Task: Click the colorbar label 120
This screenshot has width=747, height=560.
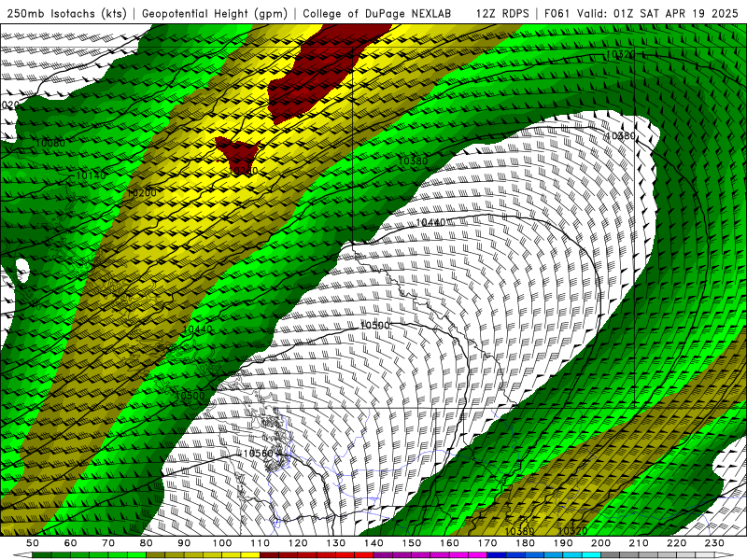Action: [x=298, y=543]
